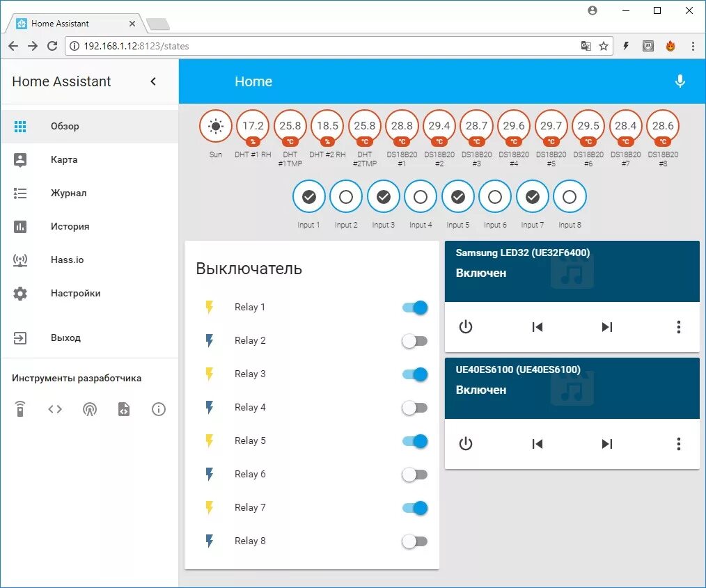This screenshot has height=588, width=706.
Task: Open the DHT #1TMP temperature badge
Action: [290, 127]
